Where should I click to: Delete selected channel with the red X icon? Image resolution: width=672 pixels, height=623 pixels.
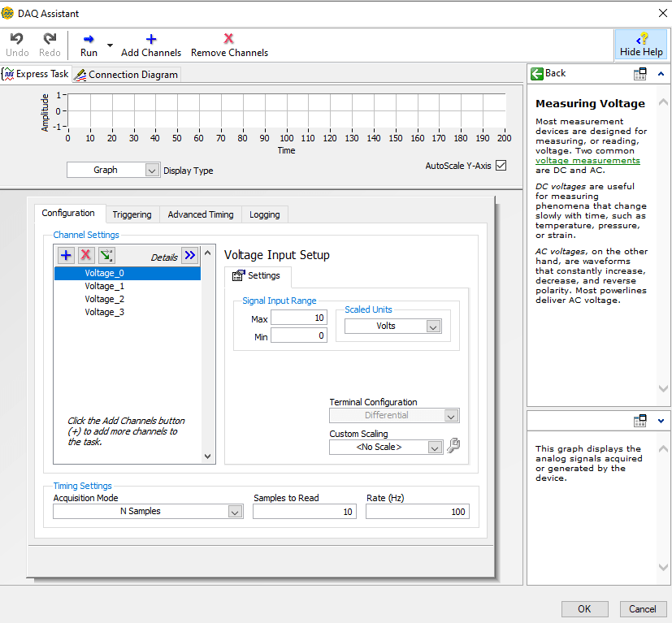(x=85, y=255)
